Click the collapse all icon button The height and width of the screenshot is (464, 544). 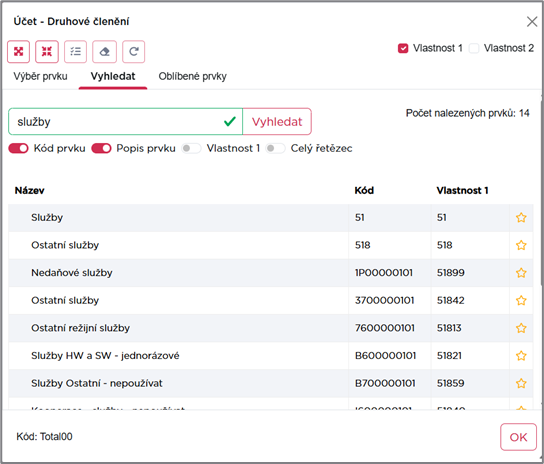pyautogui.click(x=47, y=52)
